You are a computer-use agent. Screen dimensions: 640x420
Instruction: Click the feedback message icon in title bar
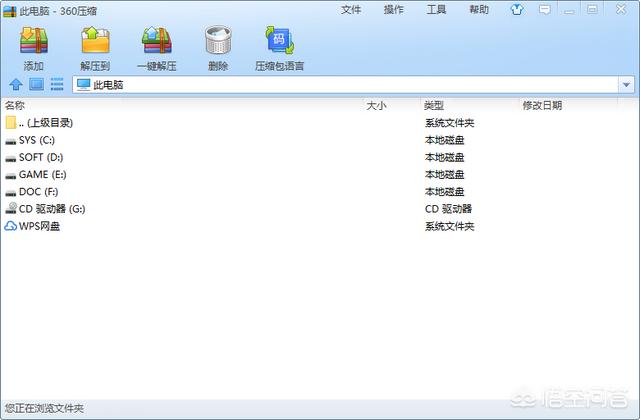point(544,9)
